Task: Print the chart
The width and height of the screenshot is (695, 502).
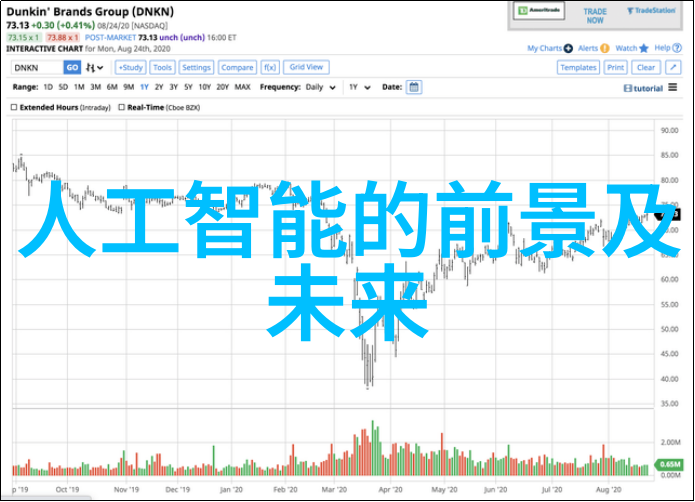Action: pyautogui.click(x=615, y=67)
